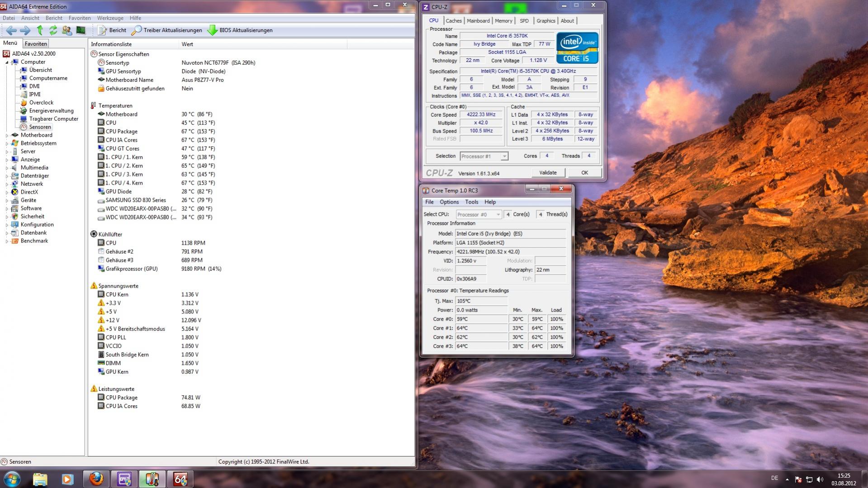
Task: Expand the Betriebssystem tree node
Action: 7,143
